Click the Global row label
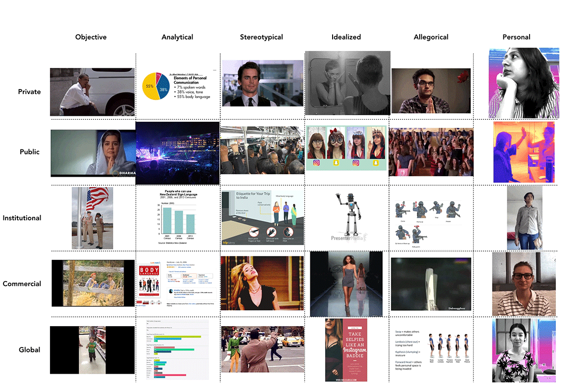Screen dimensions: 588x392 (29, 350)
